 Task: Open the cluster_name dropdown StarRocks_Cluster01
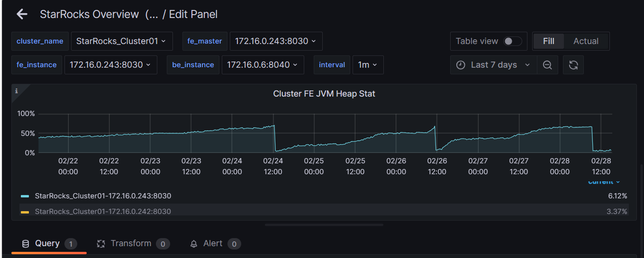coord(122,41)
